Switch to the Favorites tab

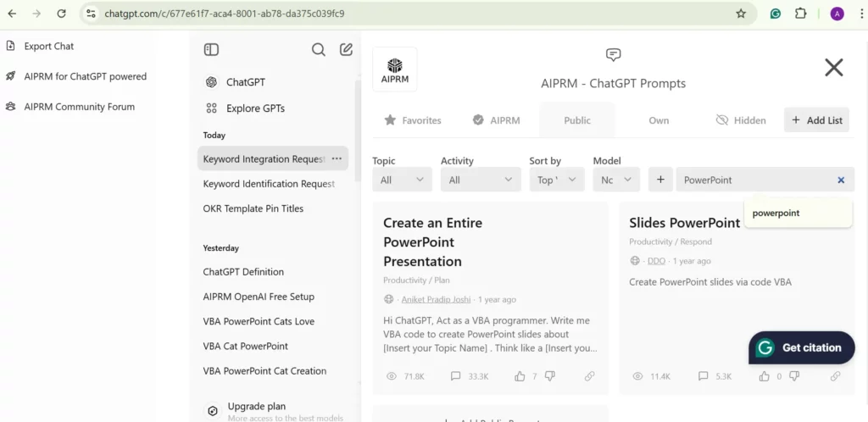413,120
